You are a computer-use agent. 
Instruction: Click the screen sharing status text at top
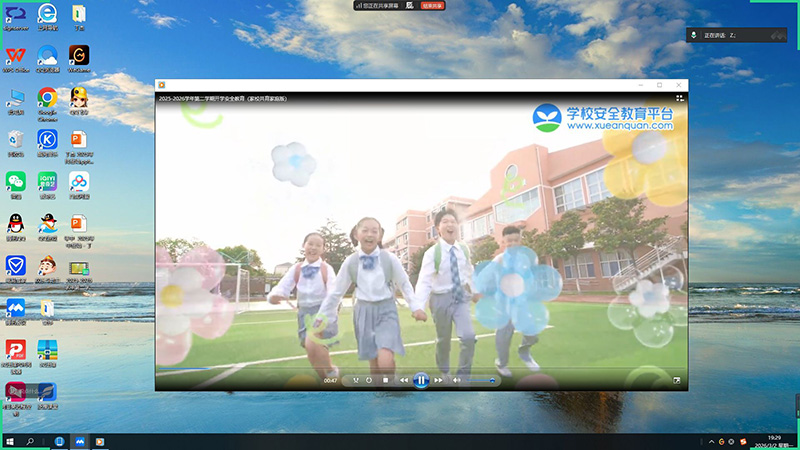coord(375,5)
